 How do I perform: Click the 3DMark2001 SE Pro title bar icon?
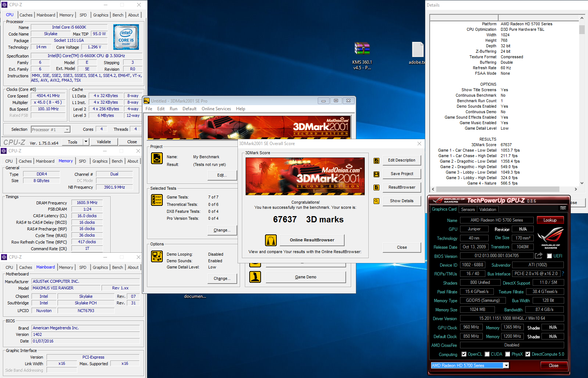pyautogui.click(x=147, y=101)
